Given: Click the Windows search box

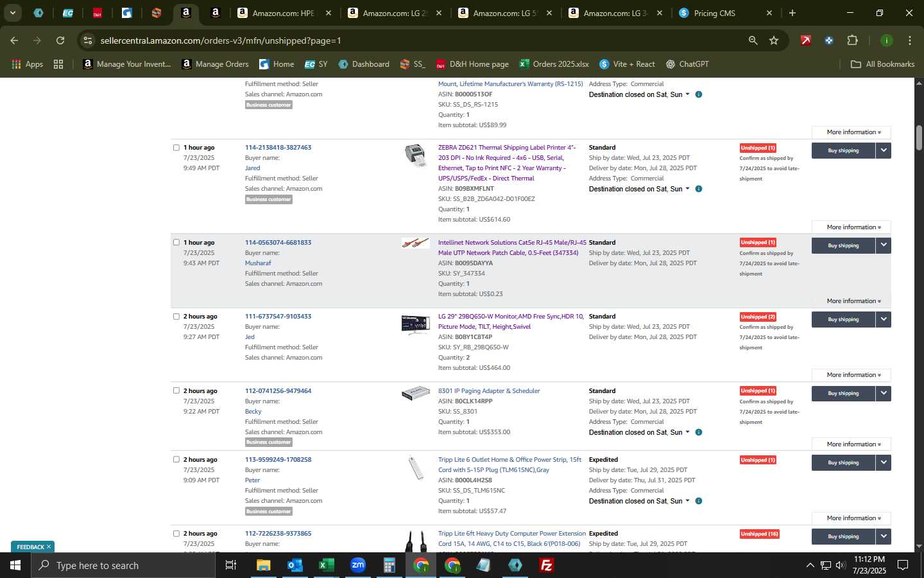Looking at the screenshot, I should point(123,565).
